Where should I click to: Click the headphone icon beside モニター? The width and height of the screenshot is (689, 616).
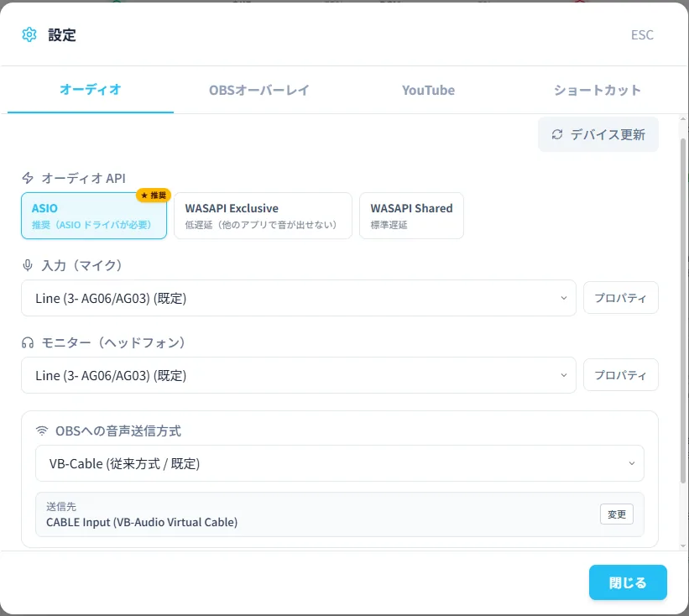(28, 342)
